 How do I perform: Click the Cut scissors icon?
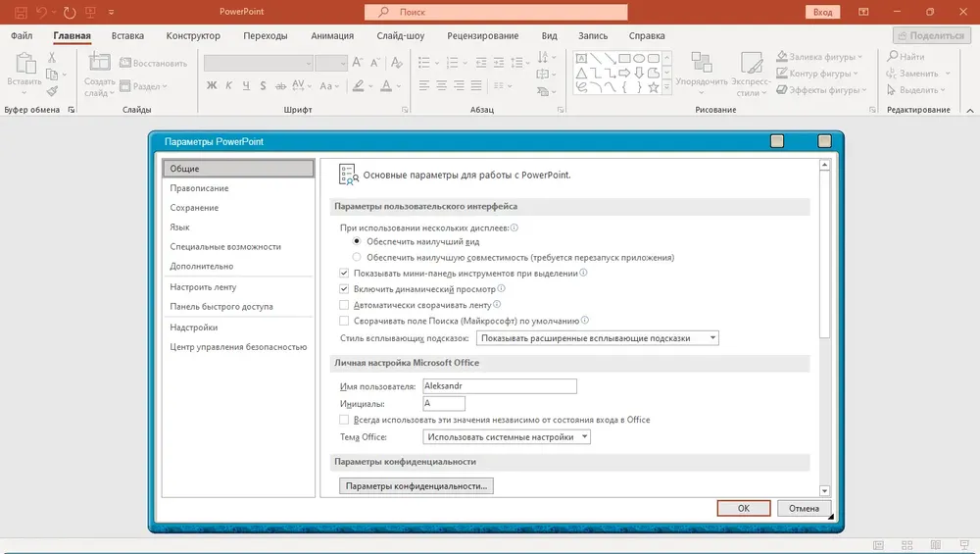52,58
